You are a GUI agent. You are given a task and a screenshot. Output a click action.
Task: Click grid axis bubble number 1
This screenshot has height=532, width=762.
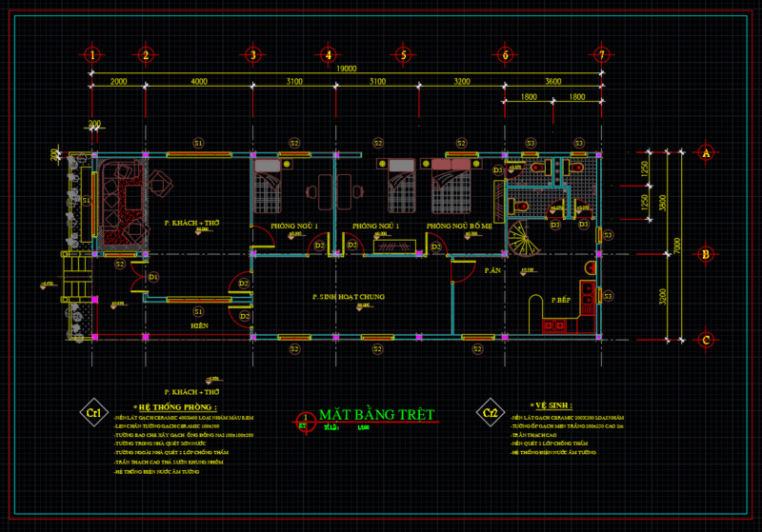coord(91,54)
